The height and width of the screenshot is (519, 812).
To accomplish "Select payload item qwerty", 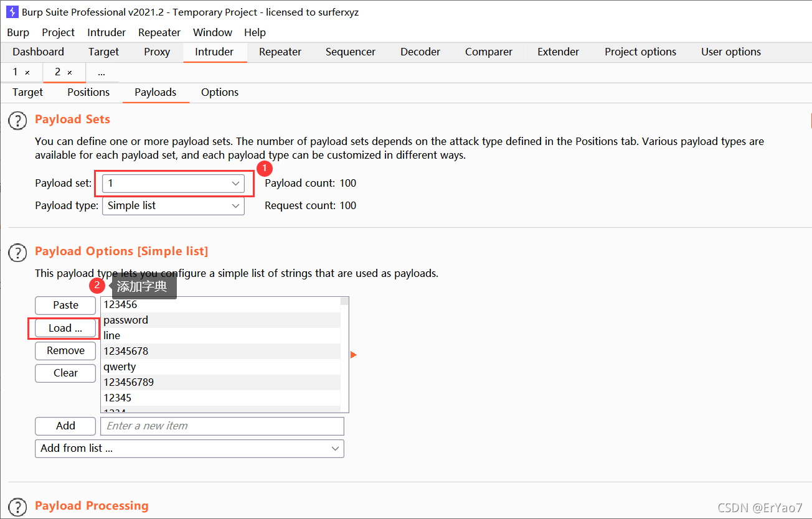I will pyautogui.click(x=220, y=367).
